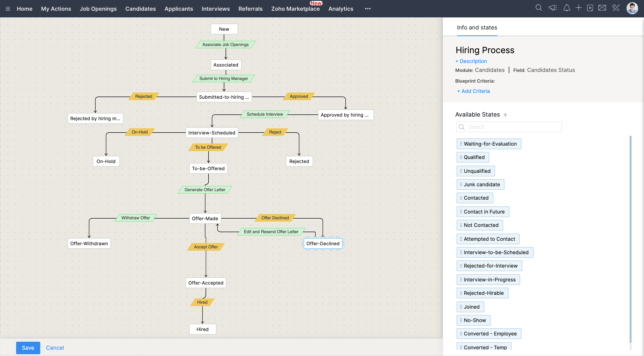Viewport: 644px width, 356px height.
Task: Click the announcements megaphone icon
Action: tap(553, 8)
